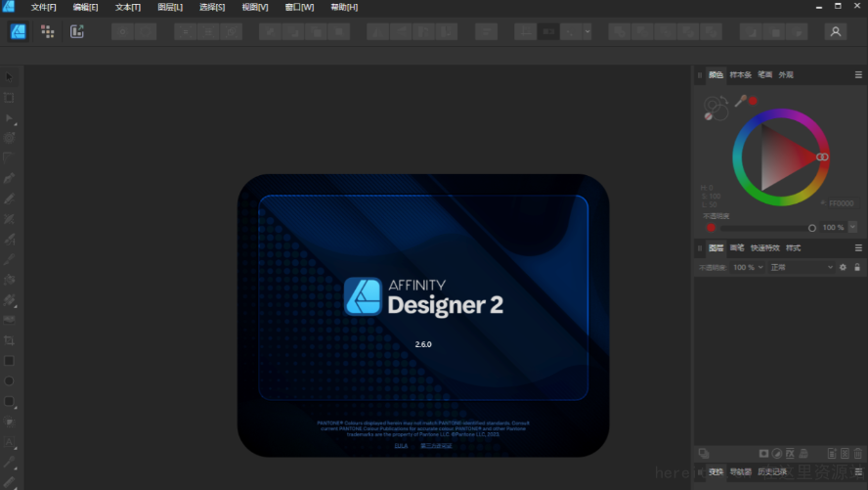The image size is (868, 490).
Task: Open Transform panel options menu
Action: pyautogui.click(x=858, y=471)
